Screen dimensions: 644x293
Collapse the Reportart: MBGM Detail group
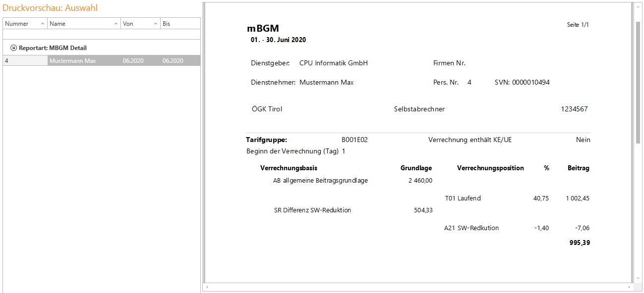coord(13,48)
